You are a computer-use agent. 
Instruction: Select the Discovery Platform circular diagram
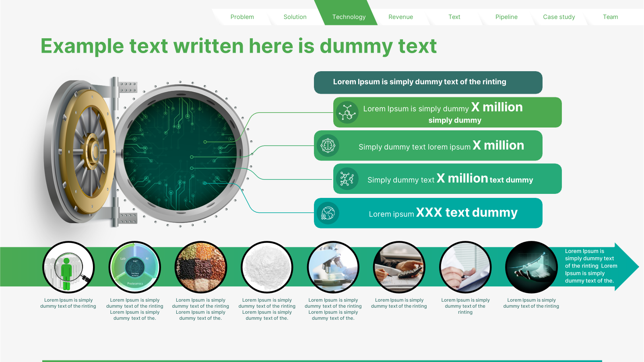click(x=135, y=267)
